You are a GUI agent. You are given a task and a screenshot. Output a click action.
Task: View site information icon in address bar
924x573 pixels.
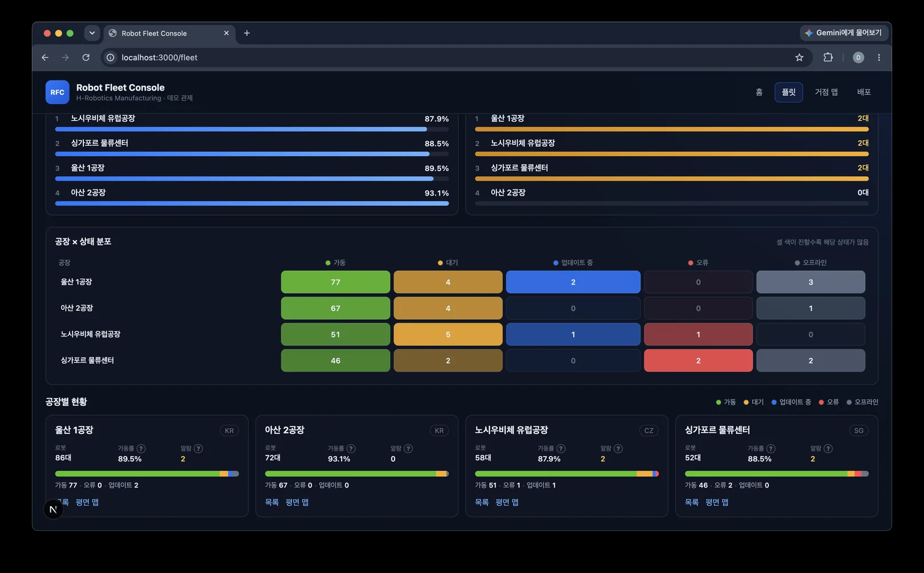(111, 58)
